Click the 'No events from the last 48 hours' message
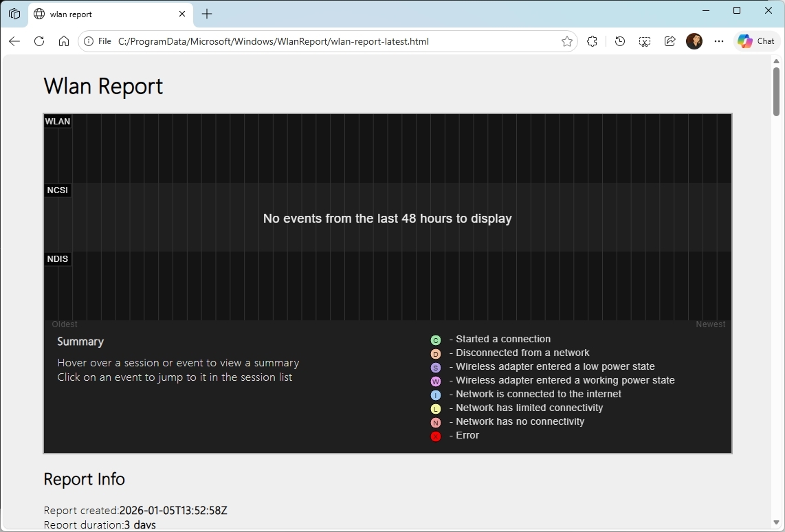The image size is (785, 532). coord(388,219)
